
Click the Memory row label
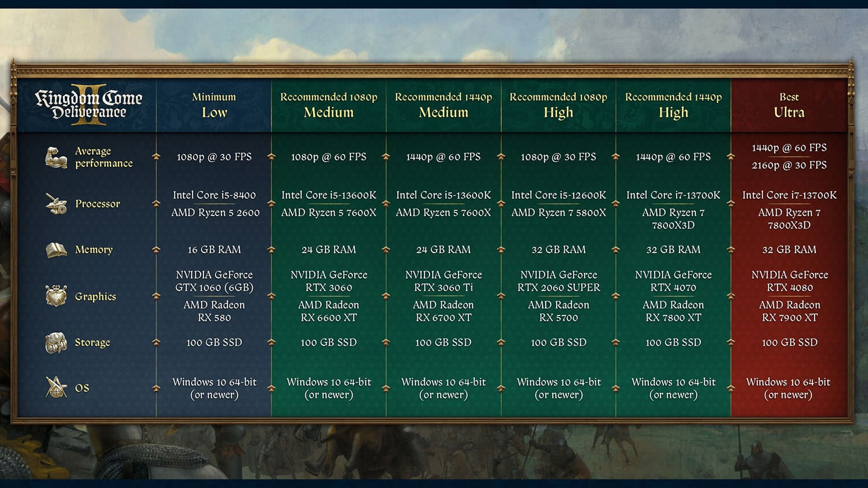coord(94,249)
